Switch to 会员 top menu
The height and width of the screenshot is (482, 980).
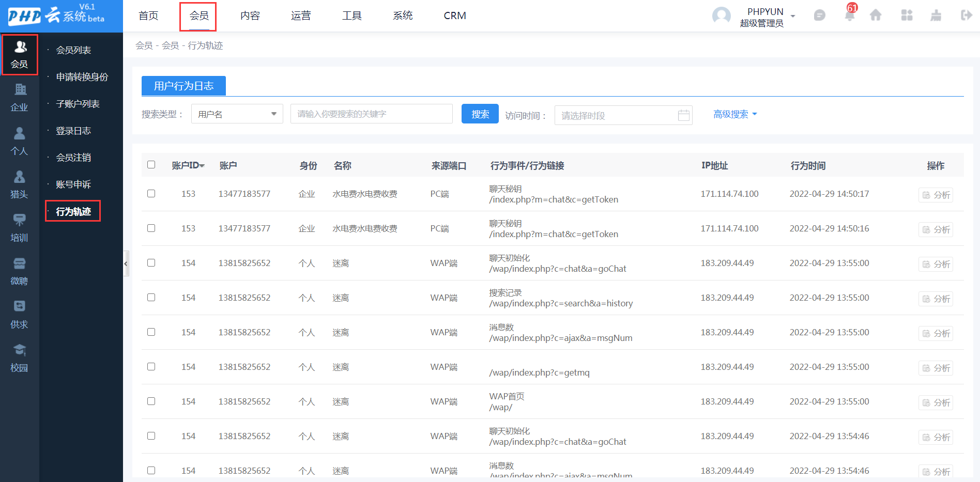[x=198, y=15]
